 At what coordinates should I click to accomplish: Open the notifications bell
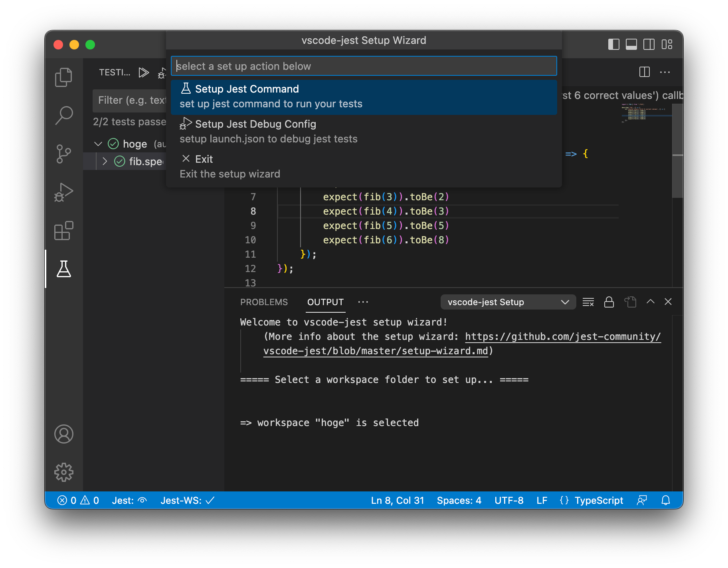click(666, 500)
